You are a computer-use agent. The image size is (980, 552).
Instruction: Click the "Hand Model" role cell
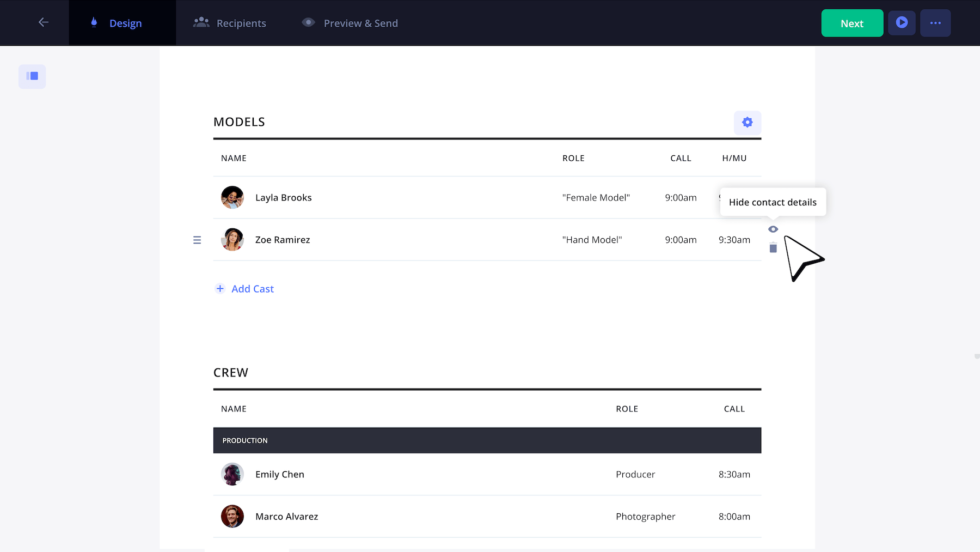coord(592,240)
